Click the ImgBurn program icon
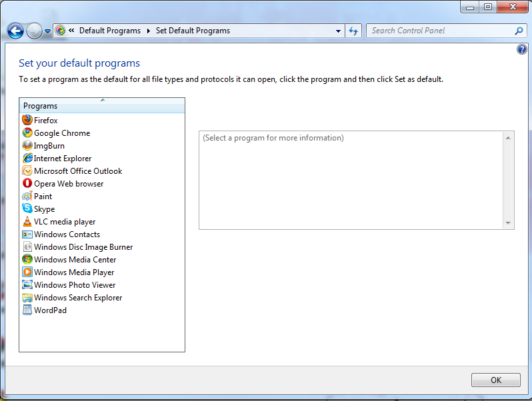This screenshot has height=401, width=532. pos(27,145)
